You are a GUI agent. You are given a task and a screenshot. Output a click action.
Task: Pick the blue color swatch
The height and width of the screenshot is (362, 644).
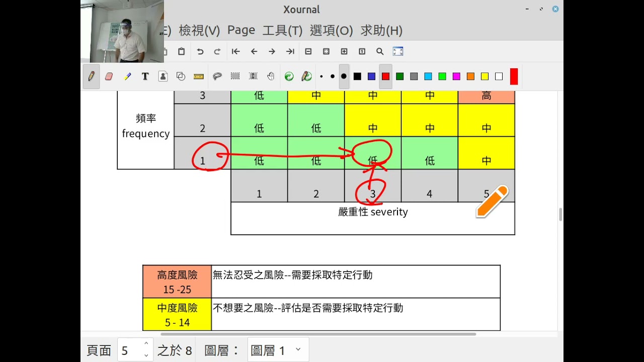(371, 76)
